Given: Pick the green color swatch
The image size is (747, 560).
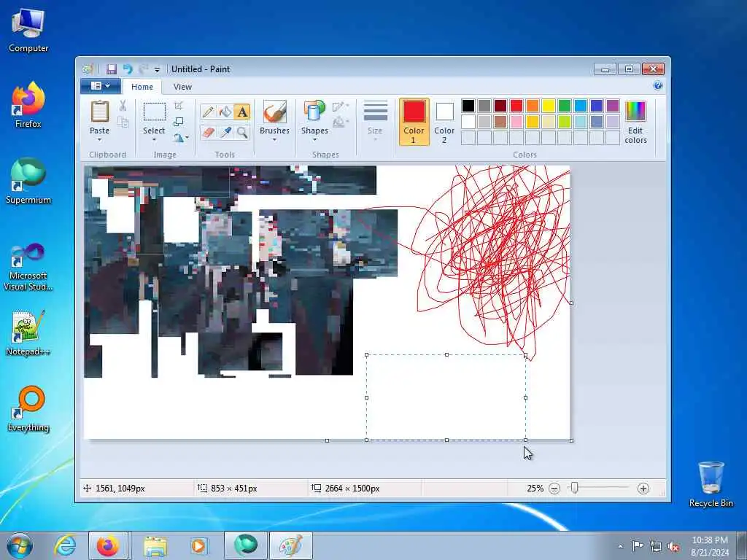Looking at the screenshot, I should tap(565, 106).
